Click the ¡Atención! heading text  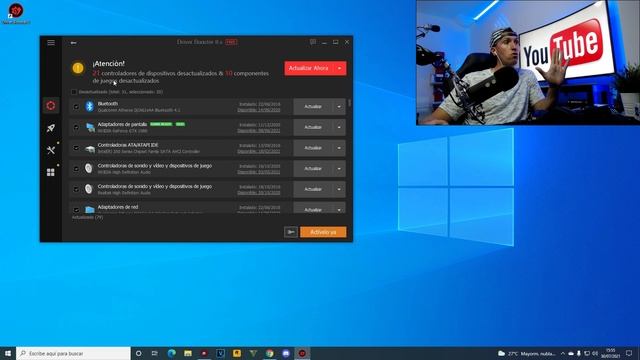109,64
